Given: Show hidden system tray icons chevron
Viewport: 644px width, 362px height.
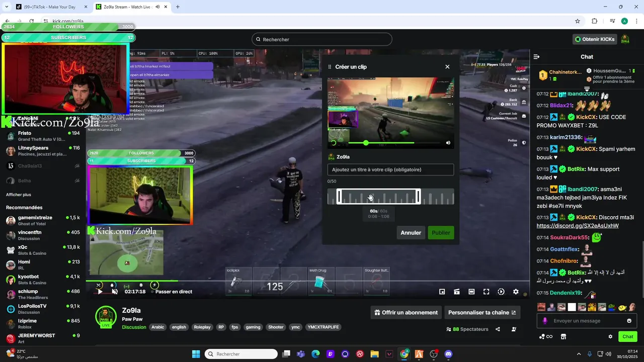Looking at the screenshot, I should coord(579,354).
